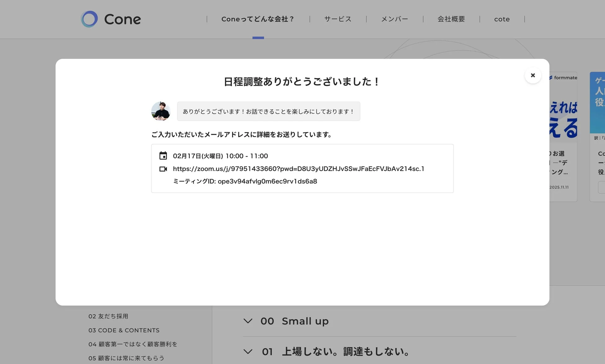Click the staff member's avatar photo
This screenshot has width=605, height=364.
coord(160,111)
